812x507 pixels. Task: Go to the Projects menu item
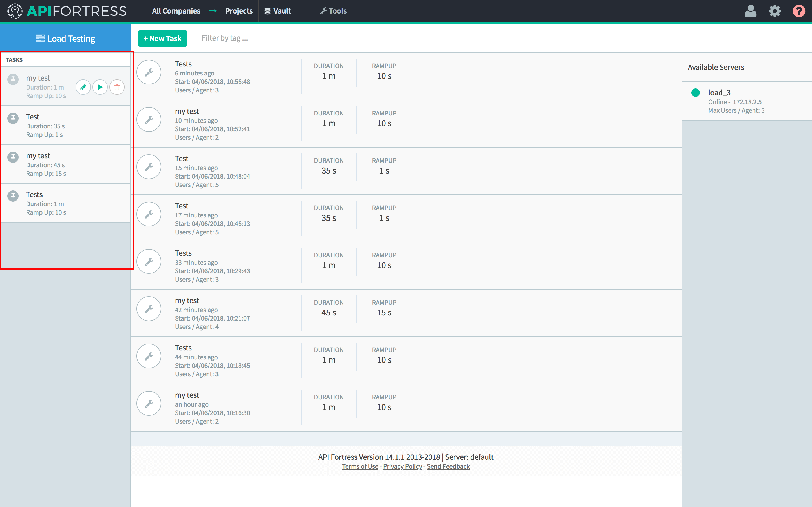tap(239, 11)
